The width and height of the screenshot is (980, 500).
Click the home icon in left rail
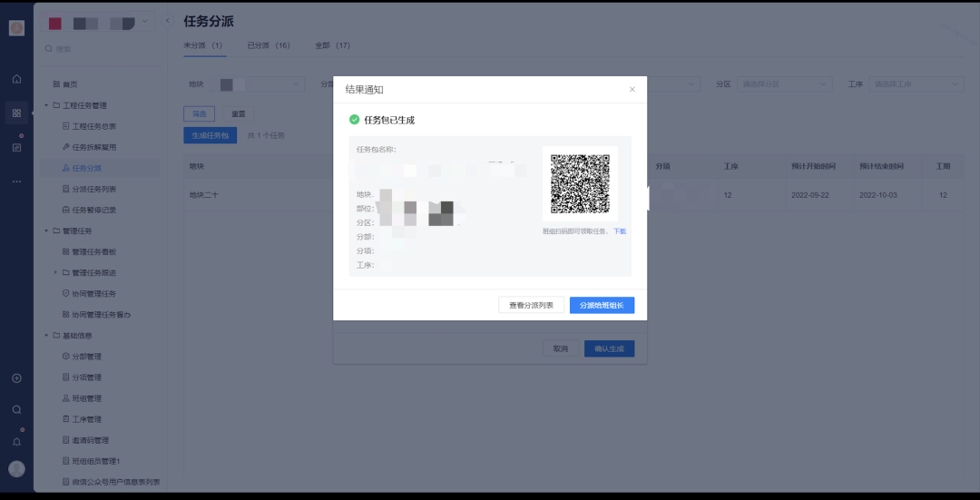click(17, 79)
